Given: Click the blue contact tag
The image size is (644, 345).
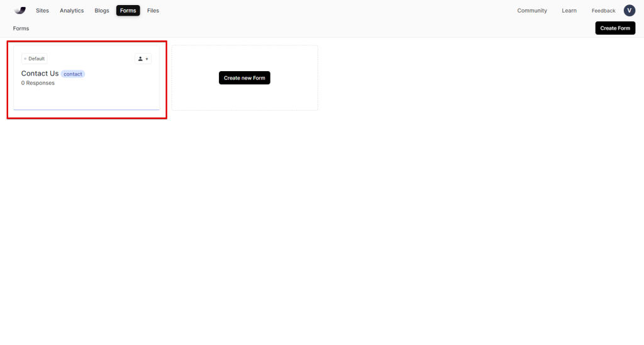Looking at the screenshot, I should [x=73, y=74].
